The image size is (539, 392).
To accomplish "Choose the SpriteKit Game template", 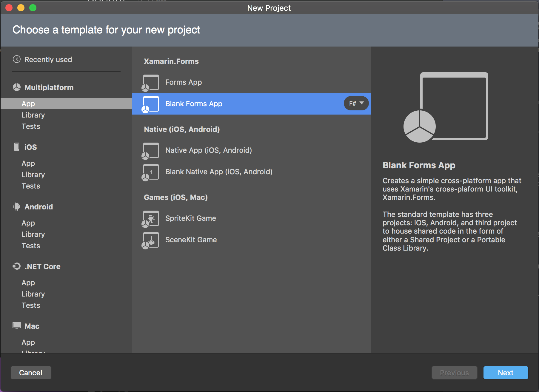I will (251, 218).
